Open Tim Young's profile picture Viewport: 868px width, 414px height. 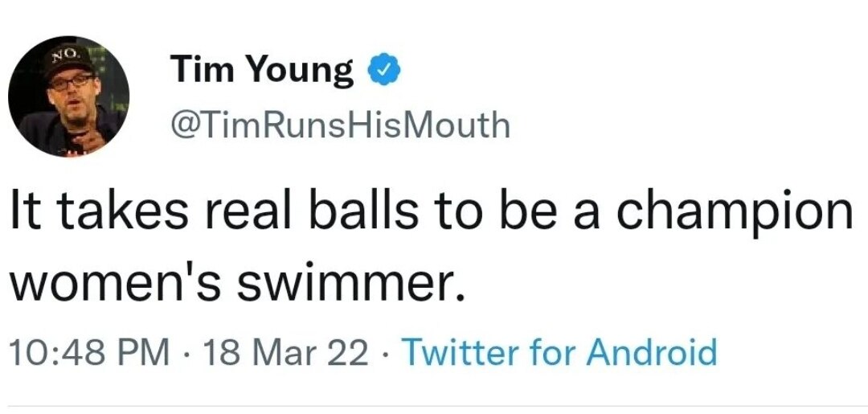69,96
